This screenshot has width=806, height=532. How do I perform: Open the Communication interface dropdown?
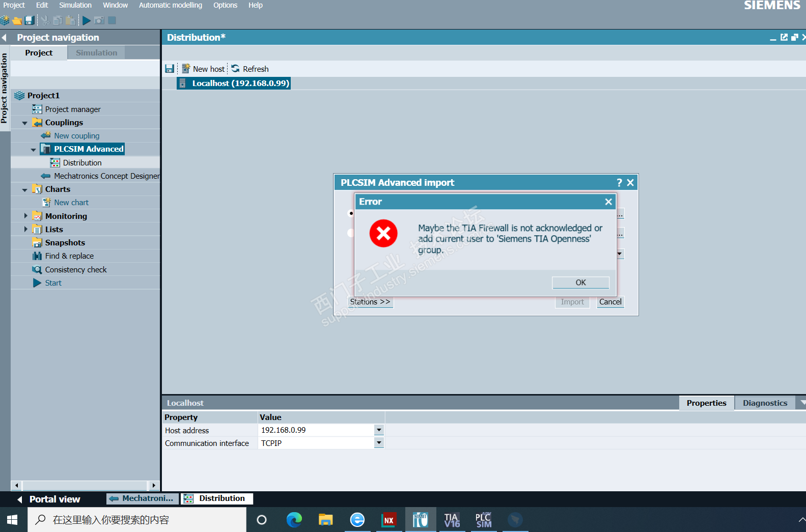point(379,443)
